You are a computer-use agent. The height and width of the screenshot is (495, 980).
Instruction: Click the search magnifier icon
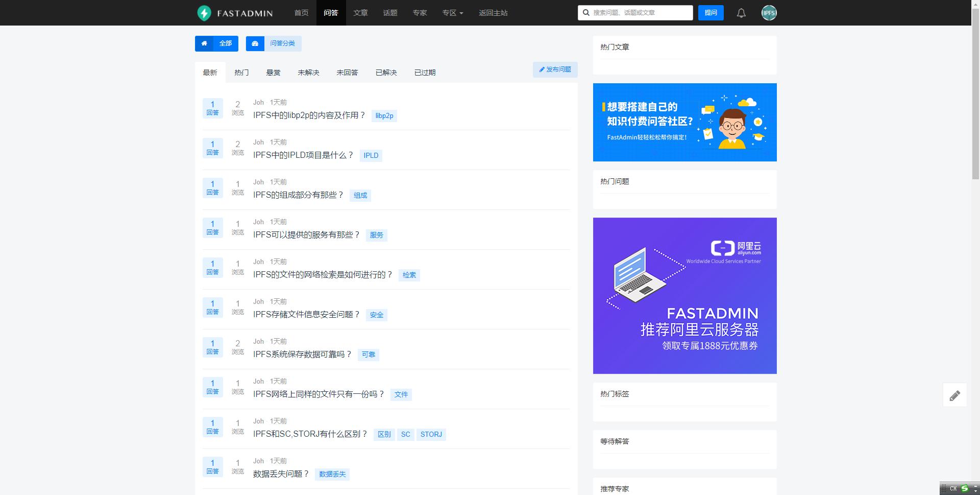click(586, 13)
